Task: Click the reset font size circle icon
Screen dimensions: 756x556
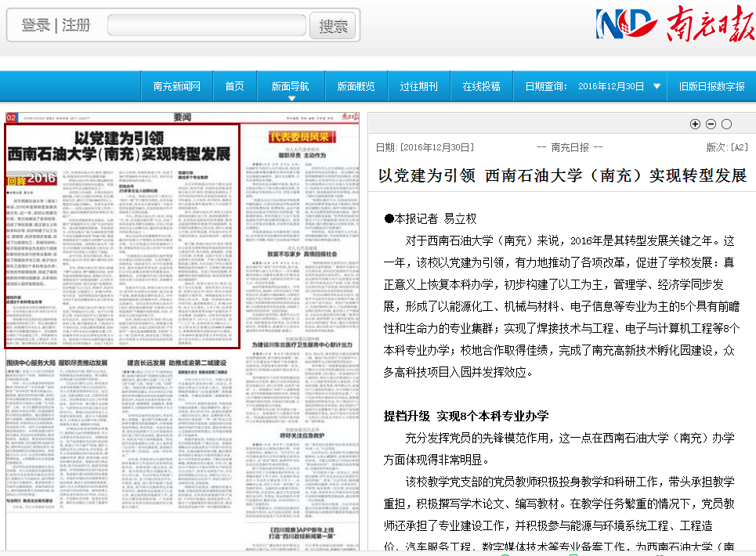Action: [x=726, y=125]
